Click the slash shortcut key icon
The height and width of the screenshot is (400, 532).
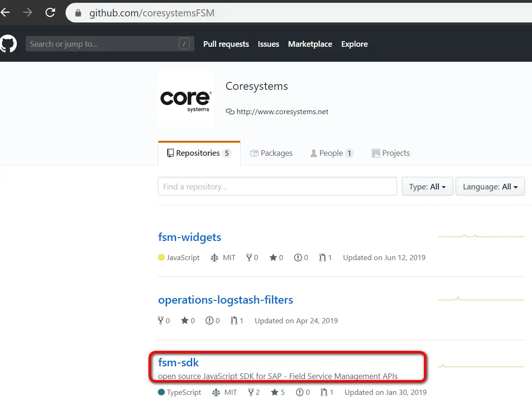point(184,44)
